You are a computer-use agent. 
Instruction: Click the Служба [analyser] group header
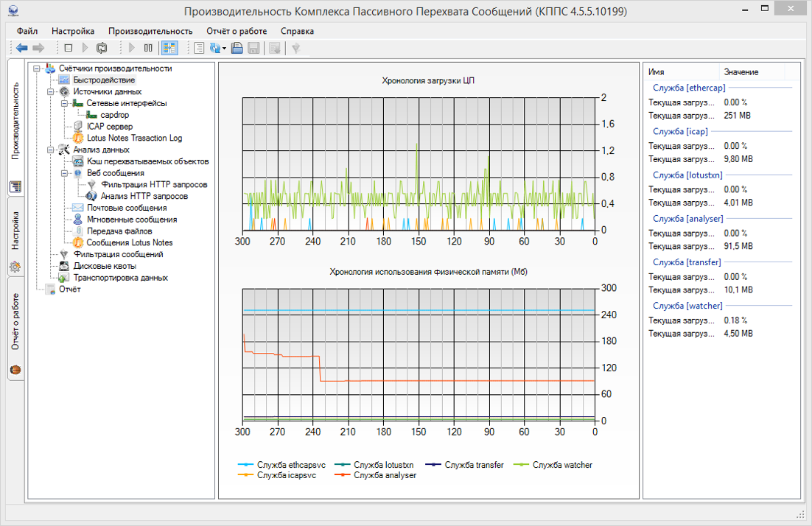tap(687, 219)
